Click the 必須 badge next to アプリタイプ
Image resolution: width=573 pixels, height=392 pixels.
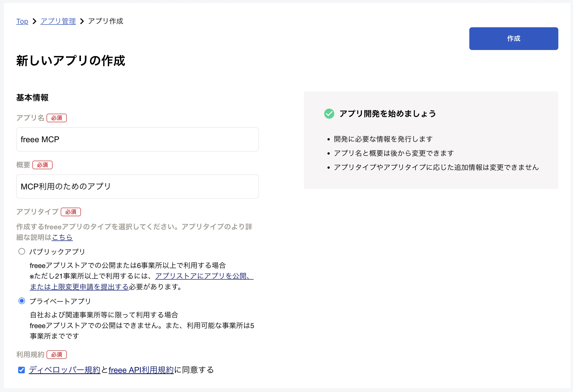click(x=71, y=212)
